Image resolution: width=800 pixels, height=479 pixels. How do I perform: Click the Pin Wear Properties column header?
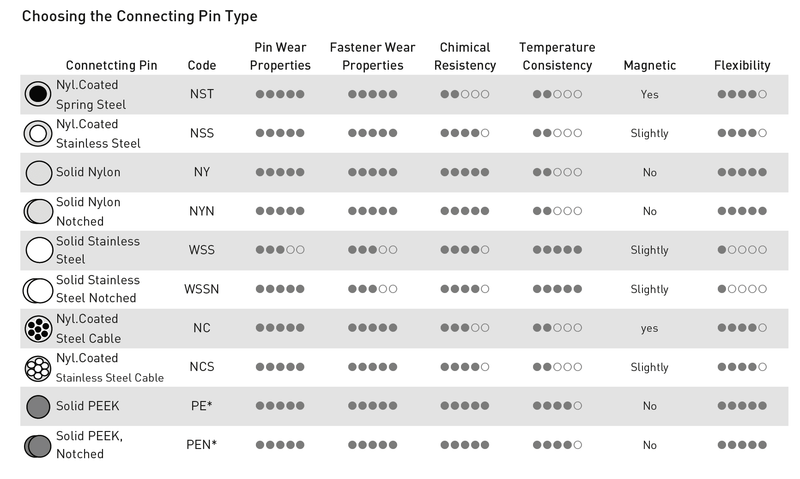[x=280, y=56]
